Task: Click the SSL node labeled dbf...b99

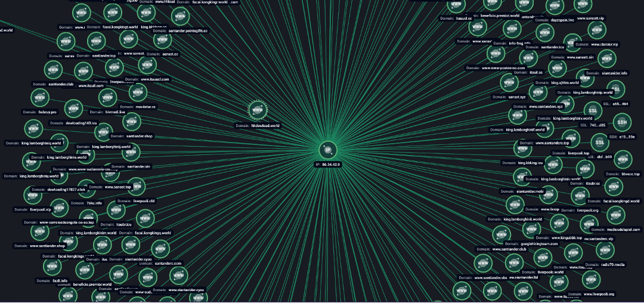Action: 600,143
